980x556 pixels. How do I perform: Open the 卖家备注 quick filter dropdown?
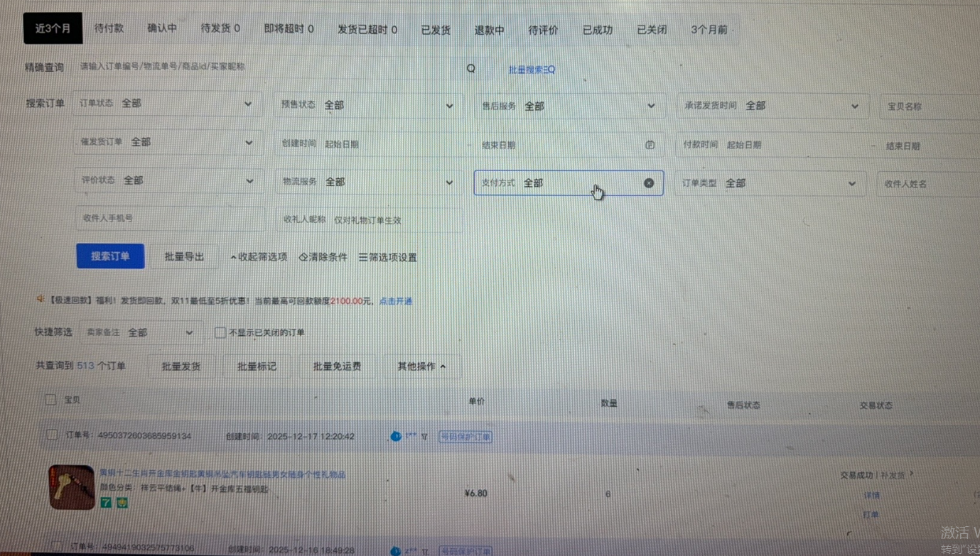(140, 332)
